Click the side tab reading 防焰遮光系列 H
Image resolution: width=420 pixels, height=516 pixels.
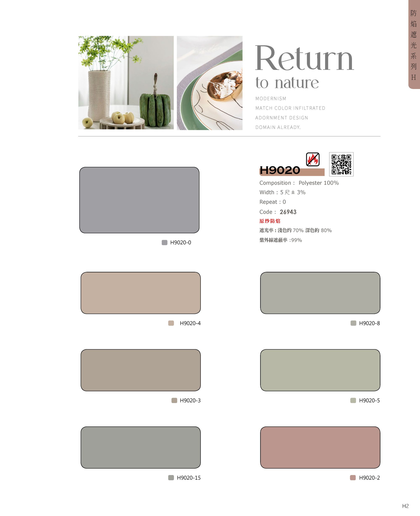(x=414, y=45)
